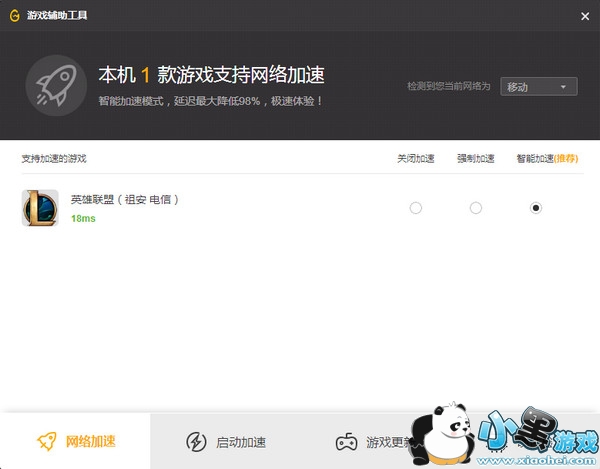Click the green 18ms latency value

coord(83,218)
